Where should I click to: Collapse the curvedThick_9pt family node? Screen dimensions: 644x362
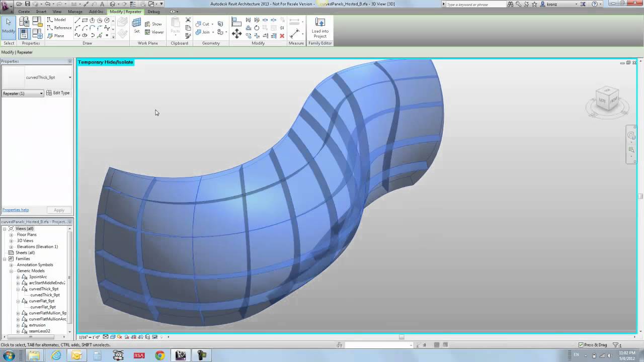[x=18, y=289]
